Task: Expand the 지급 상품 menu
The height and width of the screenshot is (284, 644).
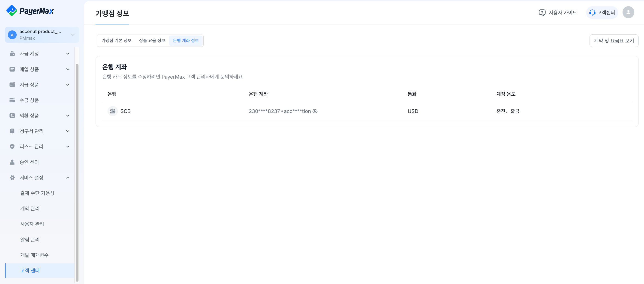Action: click(67, 85)
